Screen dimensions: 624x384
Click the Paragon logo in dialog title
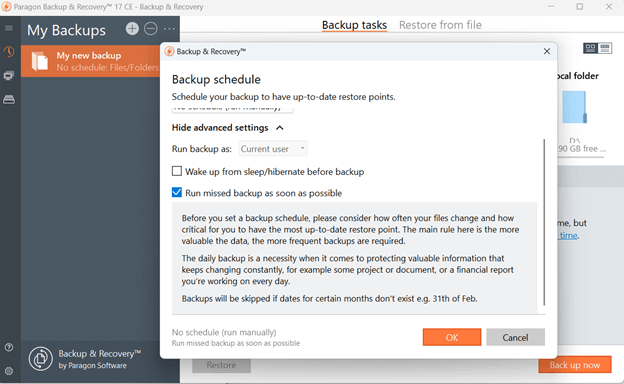point(169,51)
